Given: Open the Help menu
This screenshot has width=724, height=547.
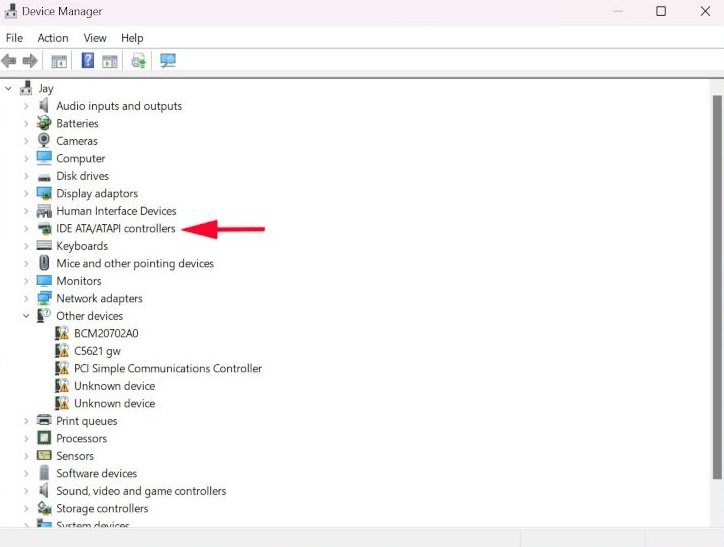Looking at the screenshot, I should 132,38.
